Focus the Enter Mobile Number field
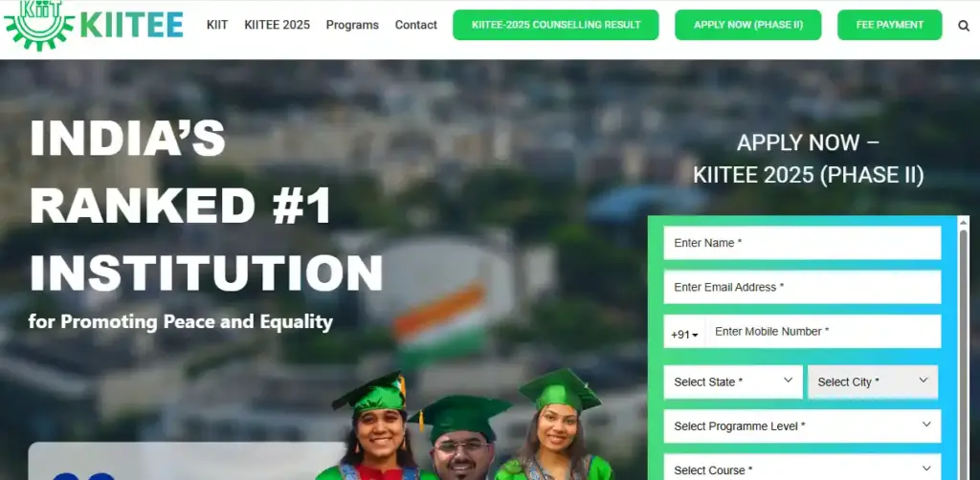 (x=823, y=332)
